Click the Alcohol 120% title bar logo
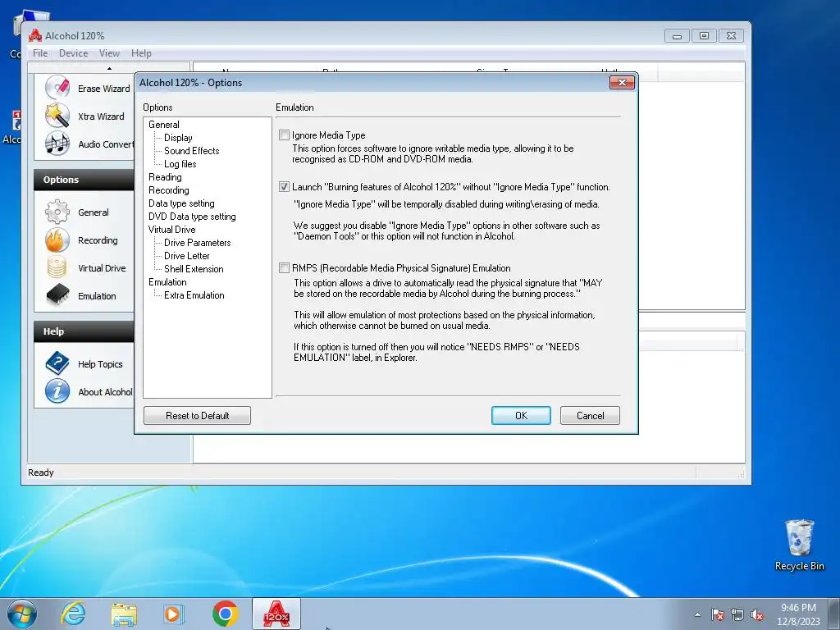 (35, 35)
